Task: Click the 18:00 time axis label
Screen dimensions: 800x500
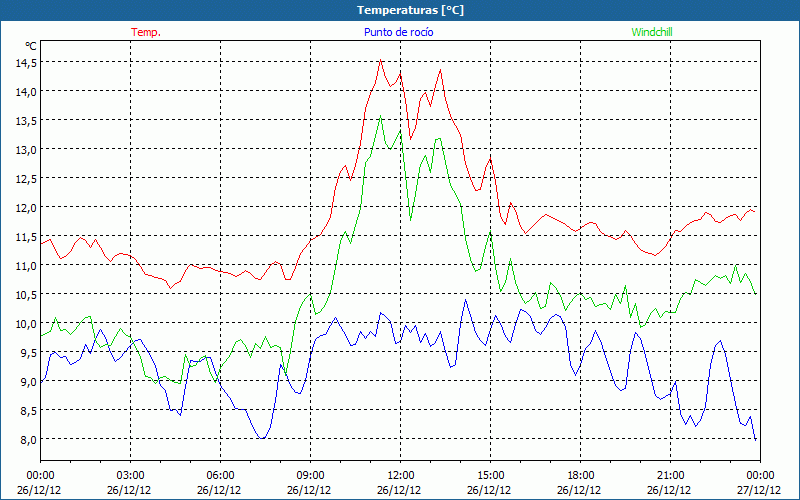Action: click(x=581, y=476)
